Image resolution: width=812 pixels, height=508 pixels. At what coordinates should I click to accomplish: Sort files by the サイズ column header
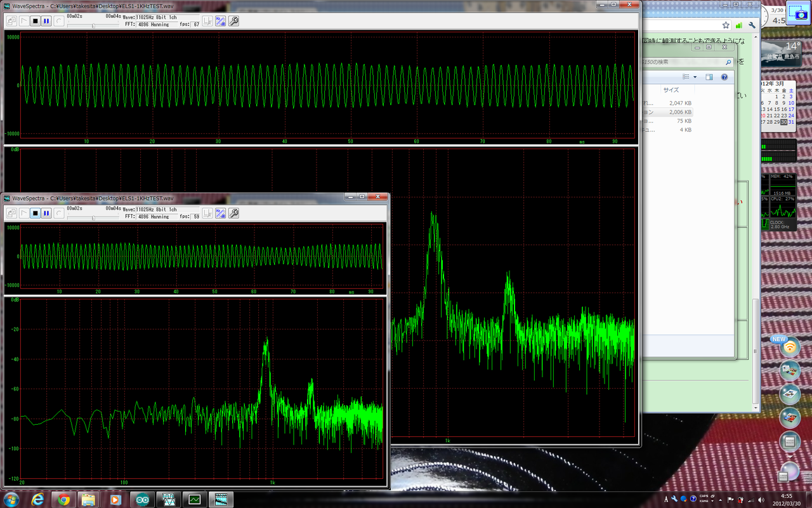click(x=671, y=90)
